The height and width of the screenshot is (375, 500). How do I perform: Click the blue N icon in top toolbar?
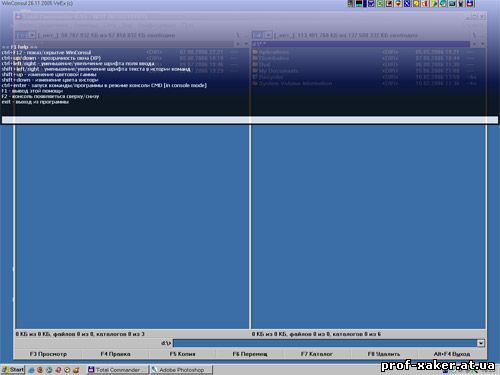pyautogui.click(x=407, y=4)
